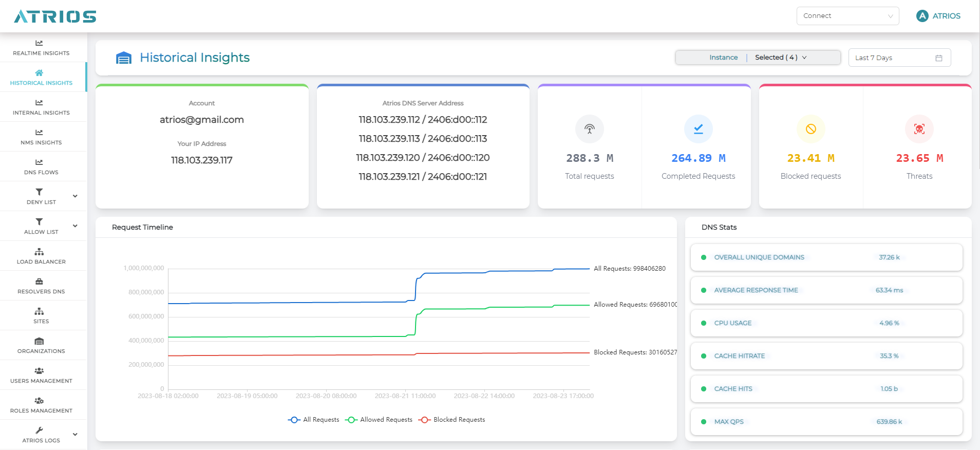
Task: Select the Cache Hitrate stat card
Action: coord(826,356)
